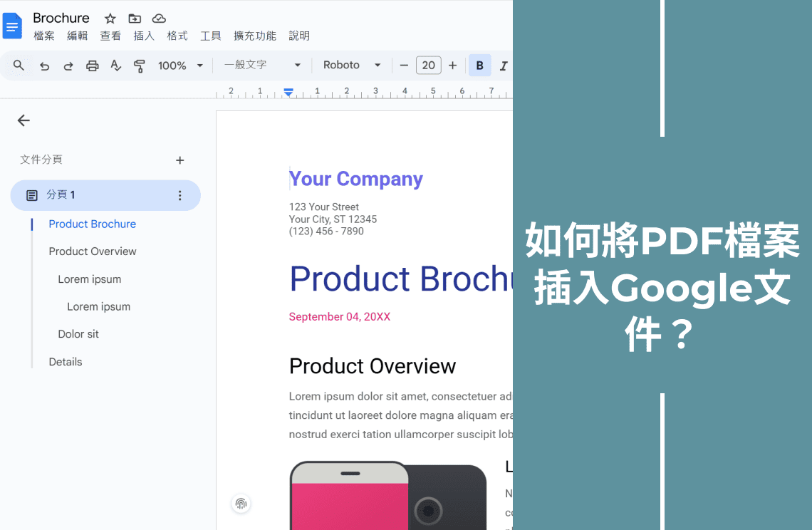Redo the last action
This screenshot has width=812, height=530.
(x=68, y=66)
